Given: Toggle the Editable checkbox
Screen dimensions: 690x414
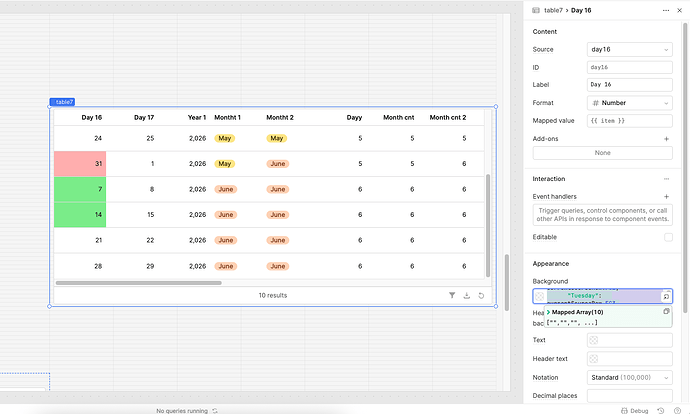Looking at the screenshot, I should click(668, 237).
